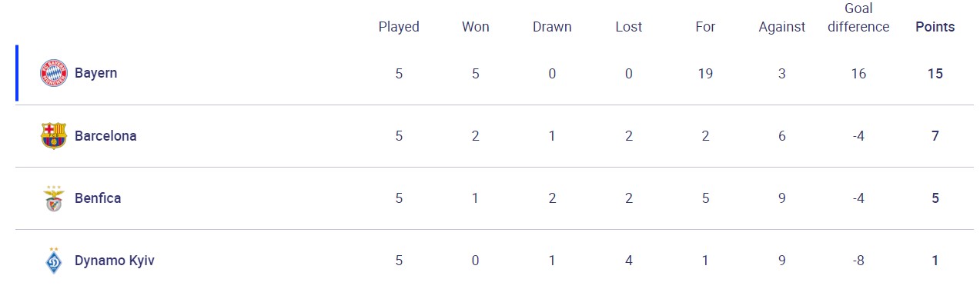The width and height of the screenshot is (980, 289).
Task: Open the Barcelona team link
Action: 105,136
